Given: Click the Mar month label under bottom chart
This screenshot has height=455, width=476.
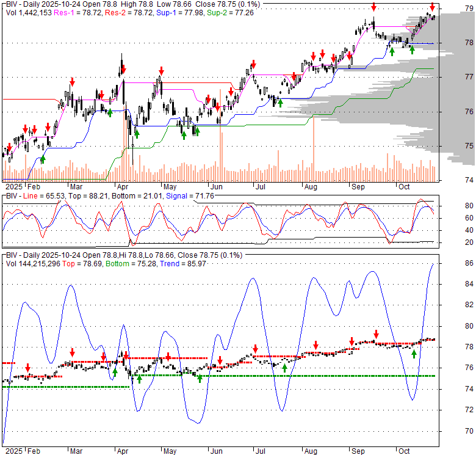Looking at the screenshot, I should (x=76, y=451).
